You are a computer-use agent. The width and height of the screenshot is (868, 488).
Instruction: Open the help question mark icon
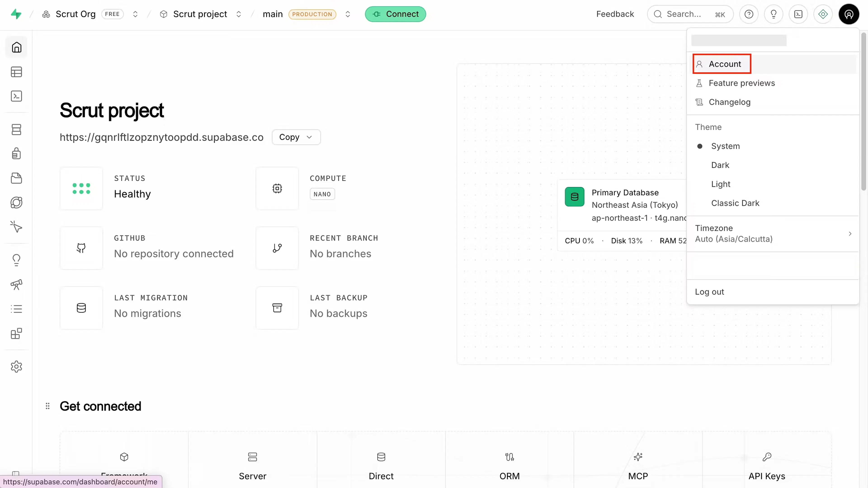click(749, 14)
